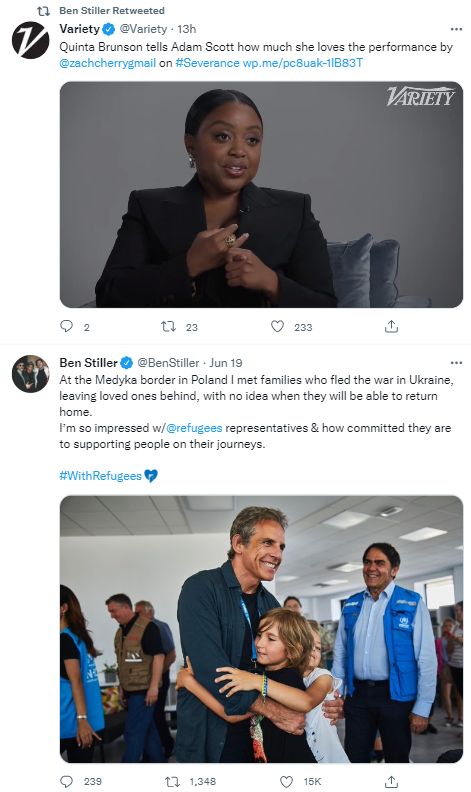Retweet the Variety tweet about Quinta Brunson
The image size is (471, 792).
[x=168, y=327]
